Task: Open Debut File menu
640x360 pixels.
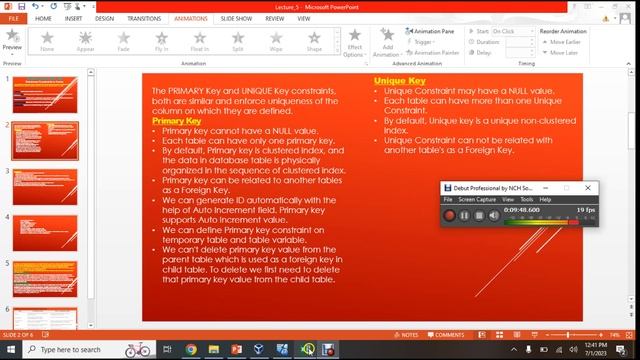Action: coord(448,200)
